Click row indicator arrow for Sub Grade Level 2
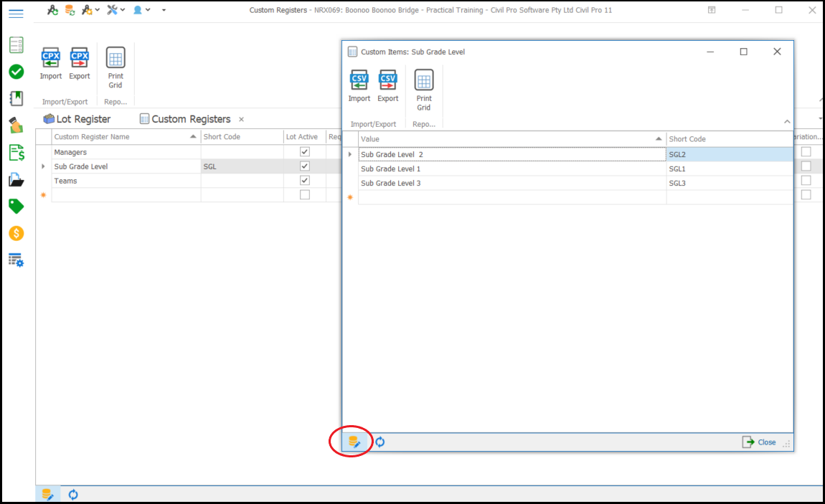825x504 pixels. [x=350, y=155]
